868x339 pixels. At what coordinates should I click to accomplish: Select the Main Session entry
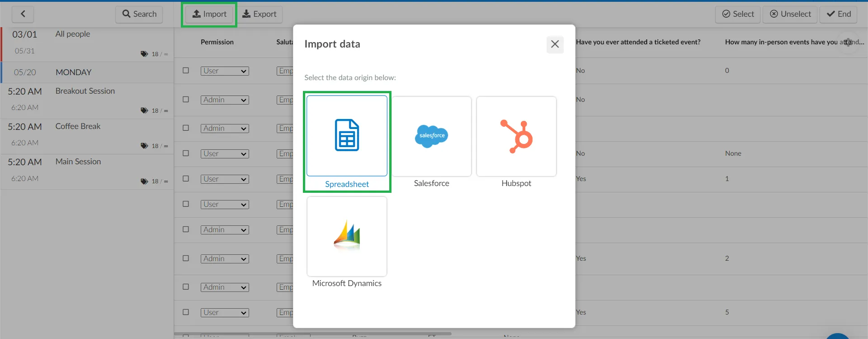coord(88,172)
